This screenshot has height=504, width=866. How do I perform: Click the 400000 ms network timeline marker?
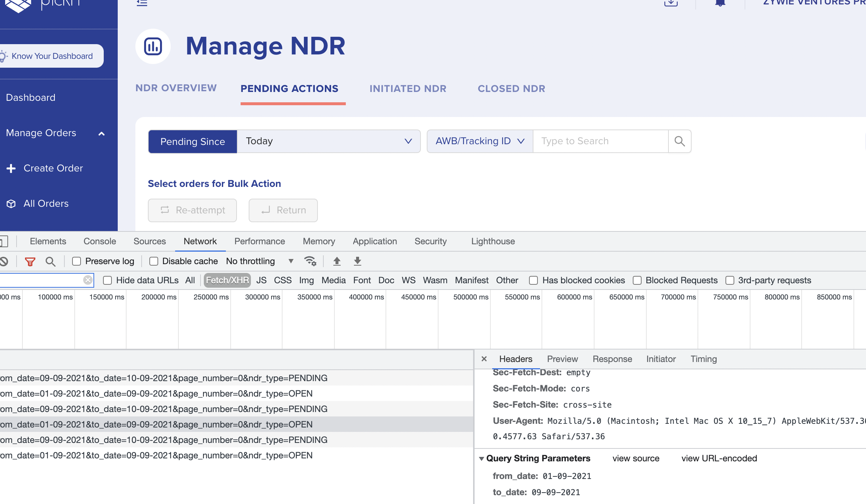(366, 297)
